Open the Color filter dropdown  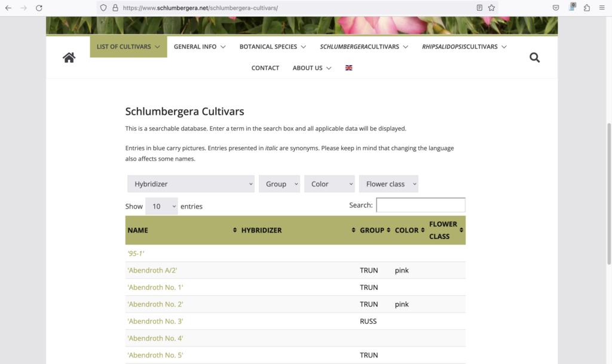coord(329,184)
